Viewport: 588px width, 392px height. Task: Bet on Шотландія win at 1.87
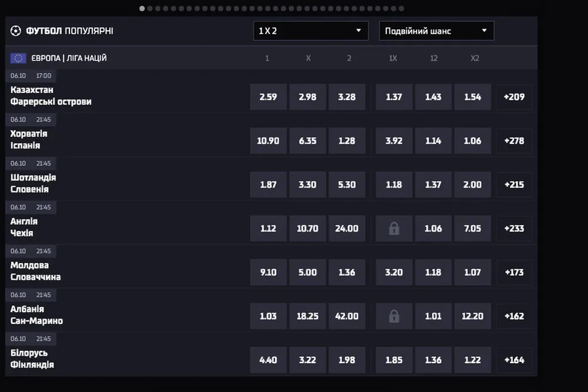(x=268, y=185)
